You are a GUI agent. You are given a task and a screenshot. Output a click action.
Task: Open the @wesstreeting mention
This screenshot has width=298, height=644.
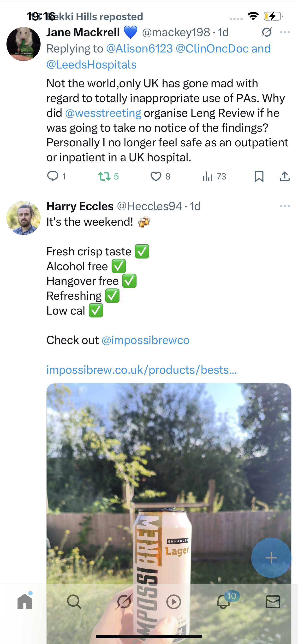(x=103, y=113)
